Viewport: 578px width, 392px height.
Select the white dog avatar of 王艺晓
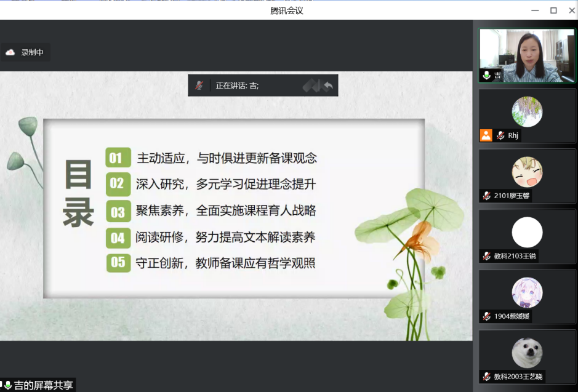(527, 353)
